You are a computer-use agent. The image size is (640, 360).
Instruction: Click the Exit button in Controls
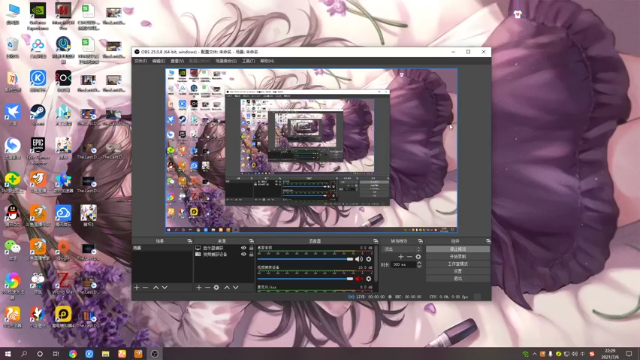458,278
